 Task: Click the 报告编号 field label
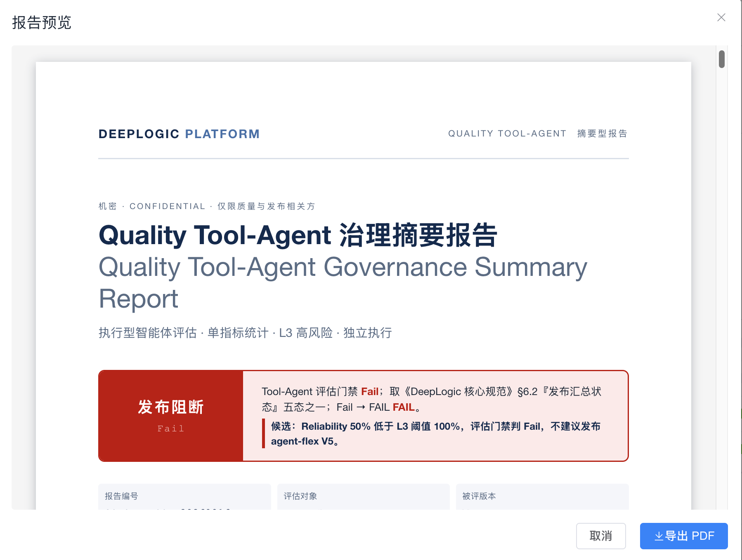point(121,496)
